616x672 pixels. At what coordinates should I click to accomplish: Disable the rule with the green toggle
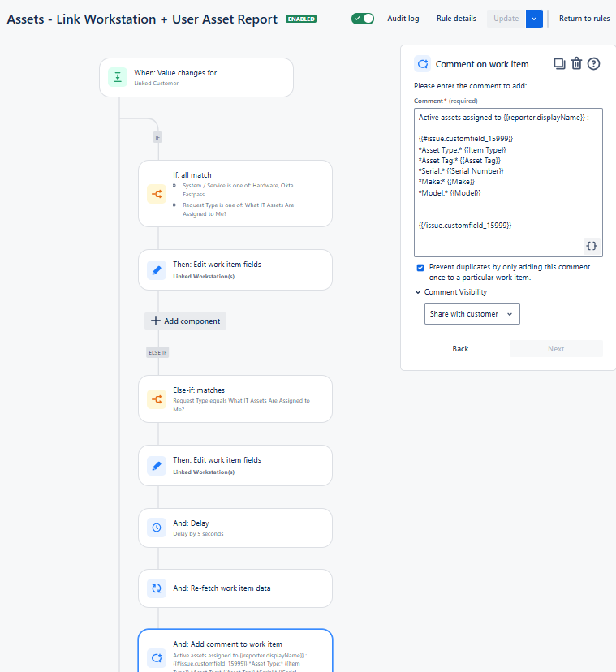[x=364, y=18]
